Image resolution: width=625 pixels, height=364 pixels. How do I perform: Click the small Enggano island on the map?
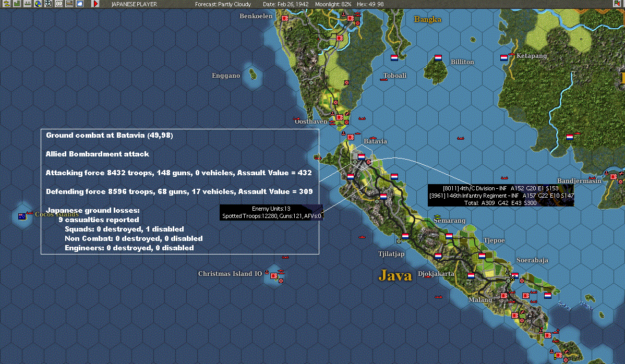pos(253,74)
